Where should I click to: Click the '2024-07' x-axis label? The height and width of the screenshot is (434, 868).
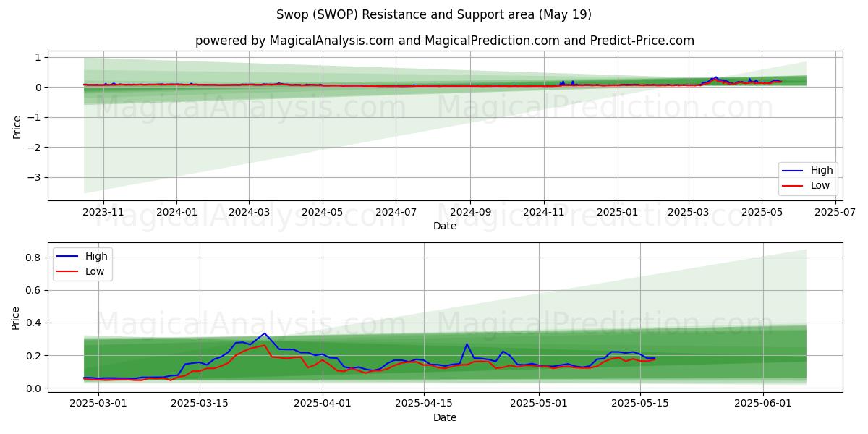click(396, 213)
